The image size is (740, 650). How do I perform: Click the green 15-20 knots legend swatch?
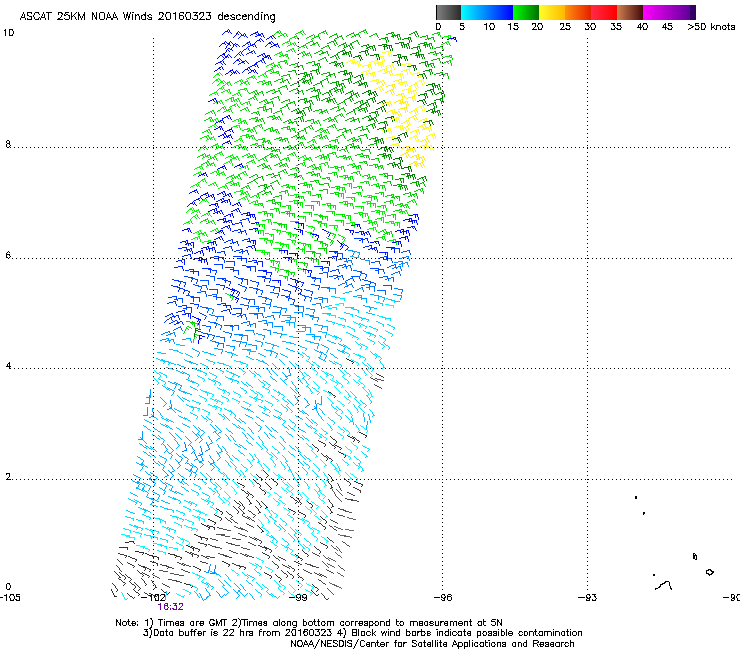526,12
